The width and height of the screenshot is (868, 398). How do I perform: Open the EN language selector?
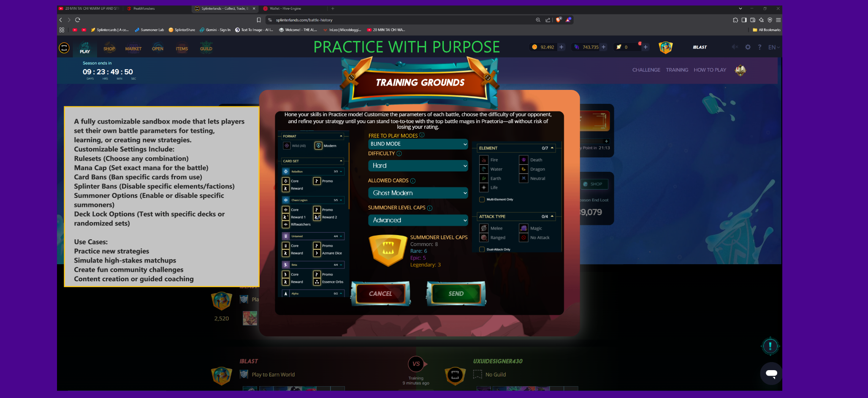[x=774, y=47]
